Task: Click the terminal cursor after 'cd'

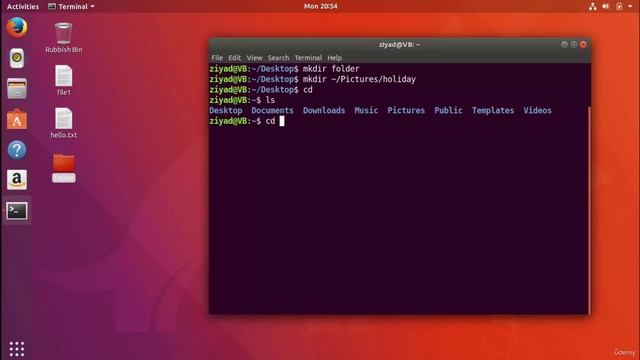Action: click(282, 121)
